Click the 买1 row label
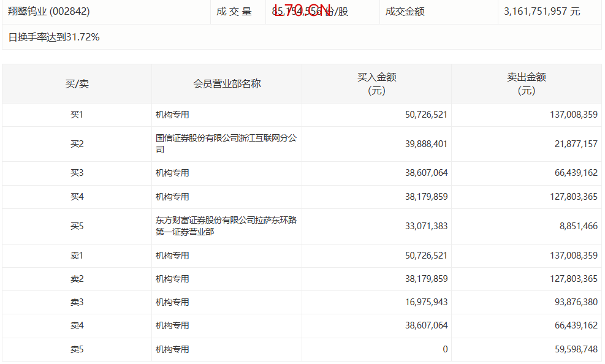This screenshot has width=605, height=364. pos(77,115)
